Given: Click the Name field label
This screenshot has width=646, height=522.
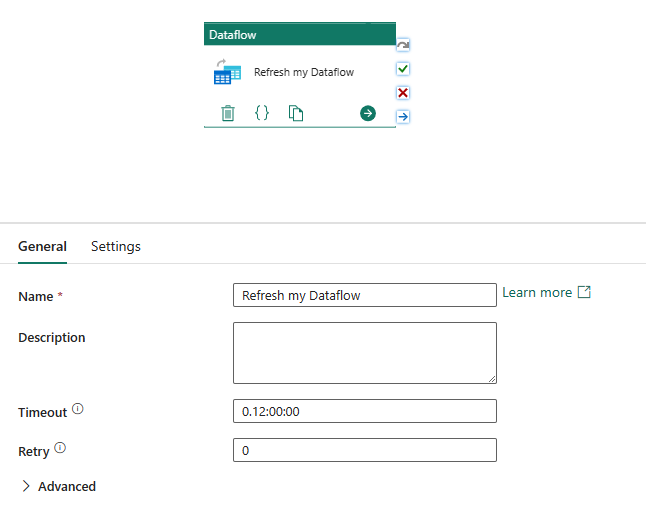Looking at the screenshot, I should pyautogui.click(x=36, y=297).
